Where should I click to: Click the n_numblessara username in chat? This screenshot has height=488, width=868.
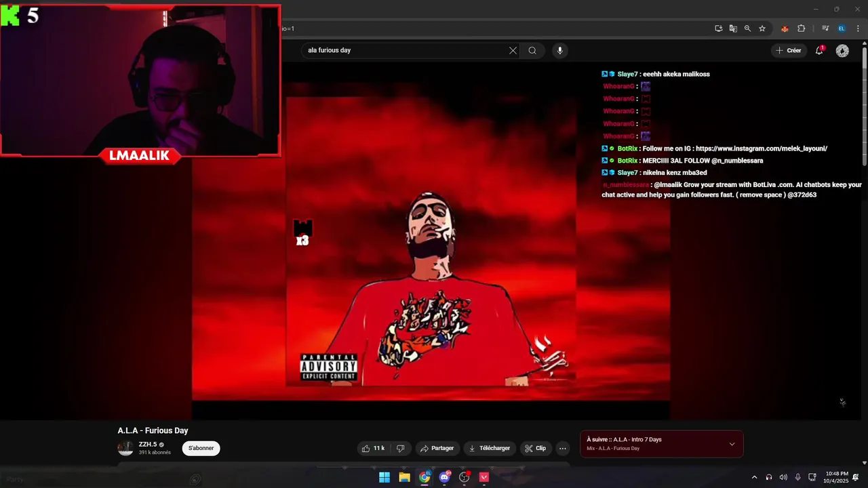(626, 184)
